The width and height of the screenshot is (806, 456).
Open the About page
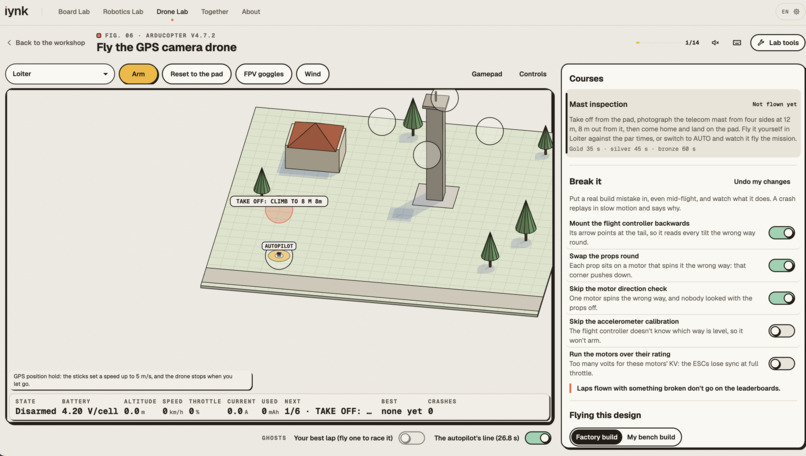pyautogui.click(x=251, y=11)
